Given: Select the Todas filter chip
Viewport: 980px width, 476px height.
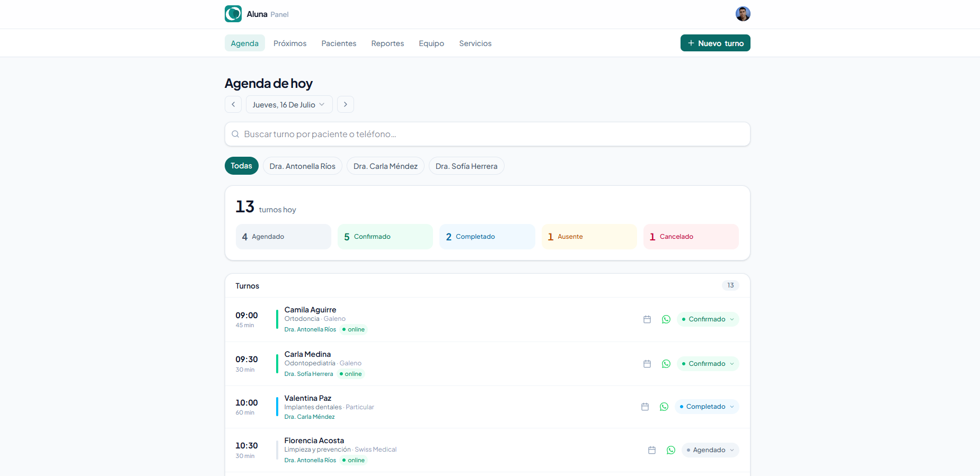Looking at the screenshot, I should [242, 166].
